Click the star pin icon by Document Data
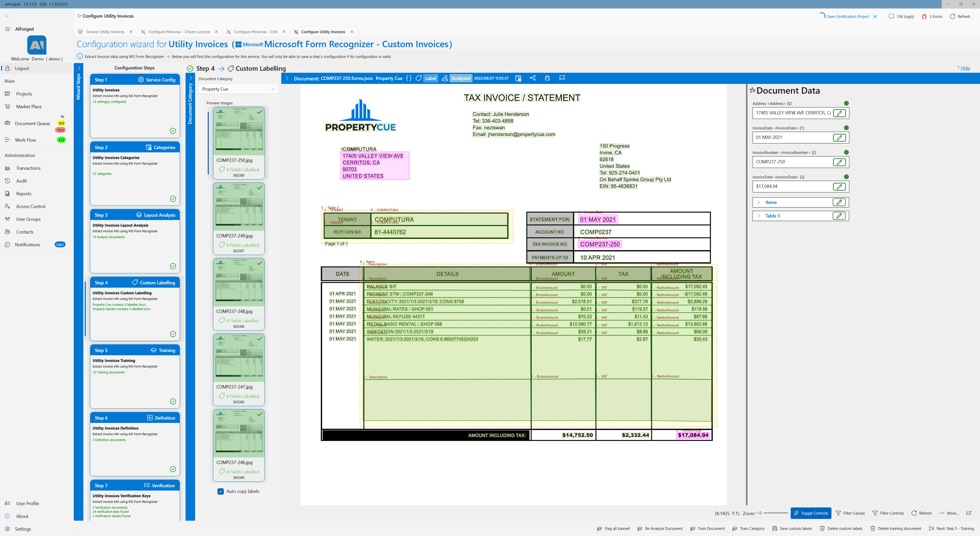This screenshot has width=980, height=536. click(752, 91)
